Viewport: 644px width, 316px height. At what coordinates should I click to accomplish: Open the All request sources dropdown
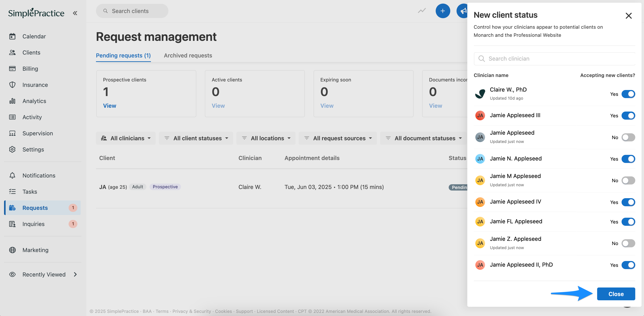pyautogui.click(x=338, y=138)
